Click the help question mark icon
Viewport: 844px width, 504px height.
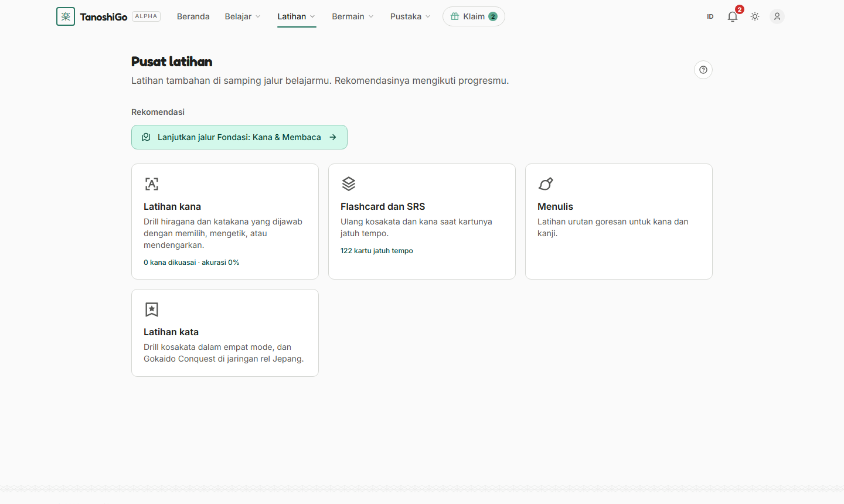point(703,70)
